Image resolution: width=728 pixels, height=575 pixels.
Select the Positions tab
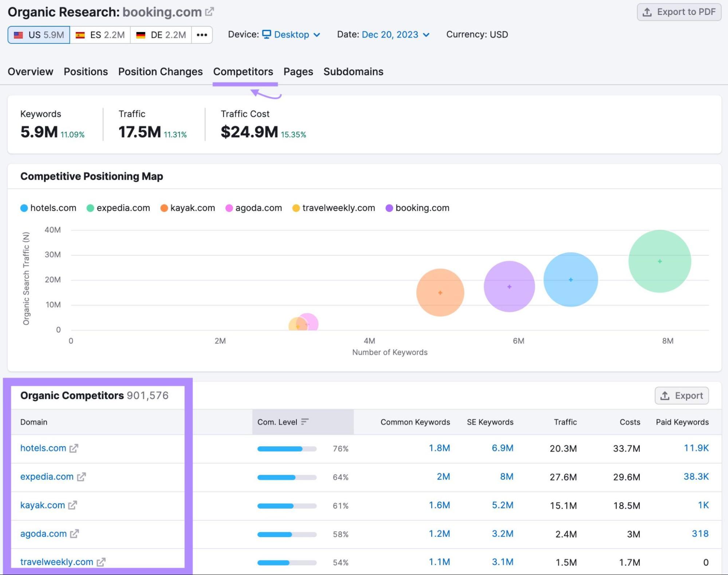click(x=86, y=71)
